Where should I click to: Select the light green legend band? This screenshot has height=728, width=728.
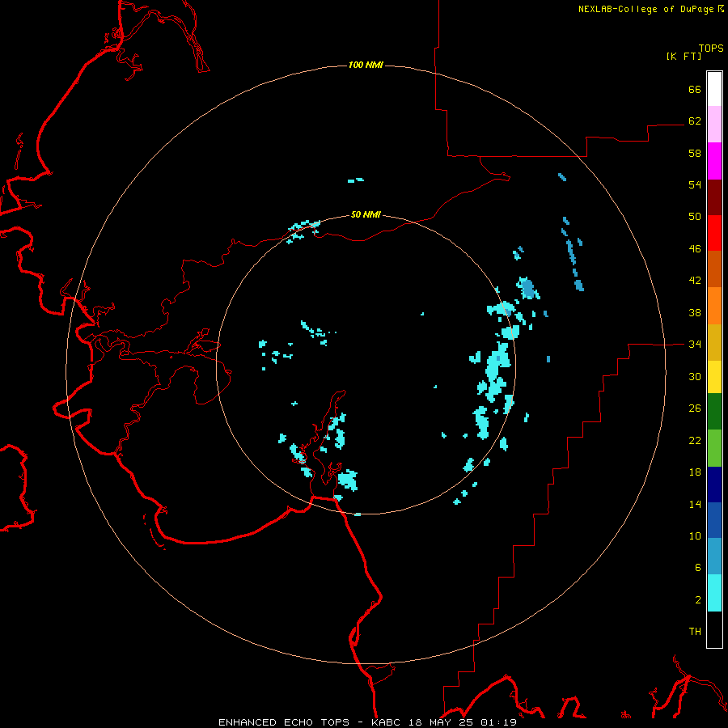tap(714, 448)
